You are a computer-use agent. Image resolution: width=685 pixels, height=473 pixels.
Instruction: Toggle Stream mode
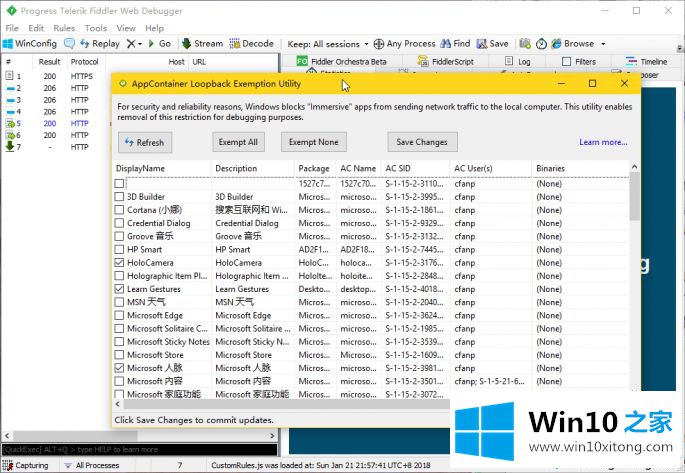(203, 44)
